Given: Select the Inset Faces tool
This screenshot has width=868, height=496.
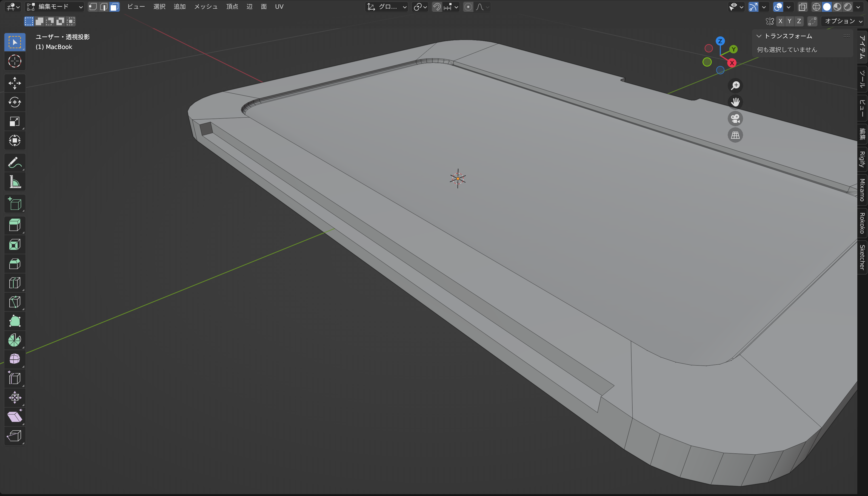Looking at the screenshot, I should point(15,245).
